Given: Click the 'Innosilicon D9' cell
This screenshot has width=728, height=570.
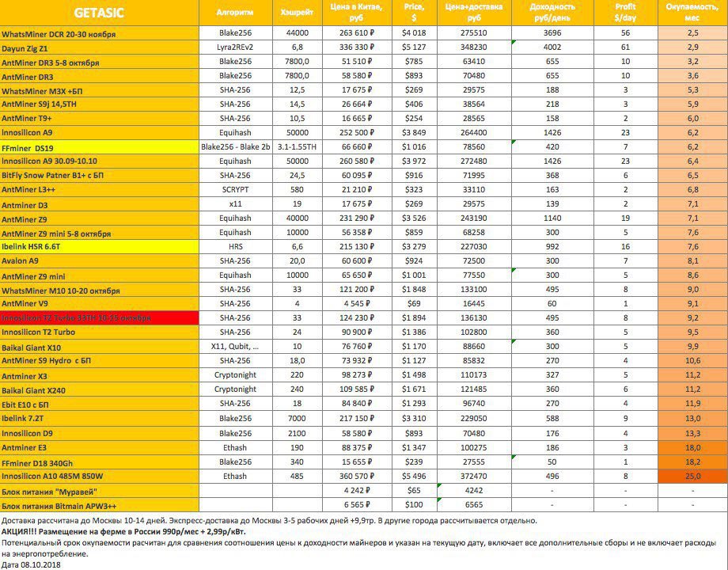Looking at the screenshot, I should click(x=100, y=433).
